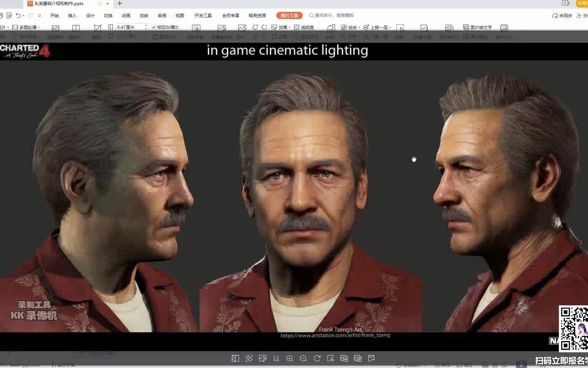Screen dimensions: 588x368
Task: Click the viewer fit-to-window icon
Action: [235, 358]
